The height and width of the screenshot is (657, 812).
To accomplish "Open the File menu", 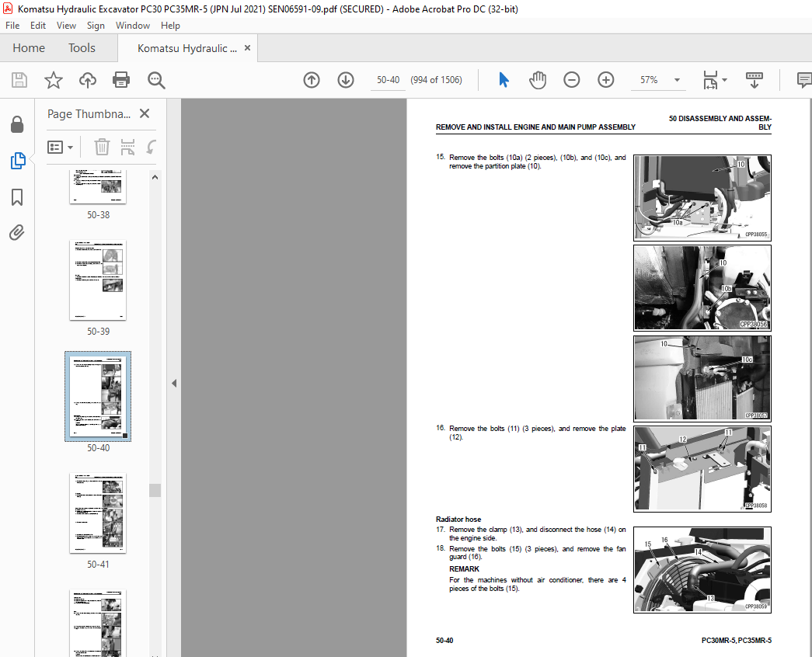I will pos(12,26).
